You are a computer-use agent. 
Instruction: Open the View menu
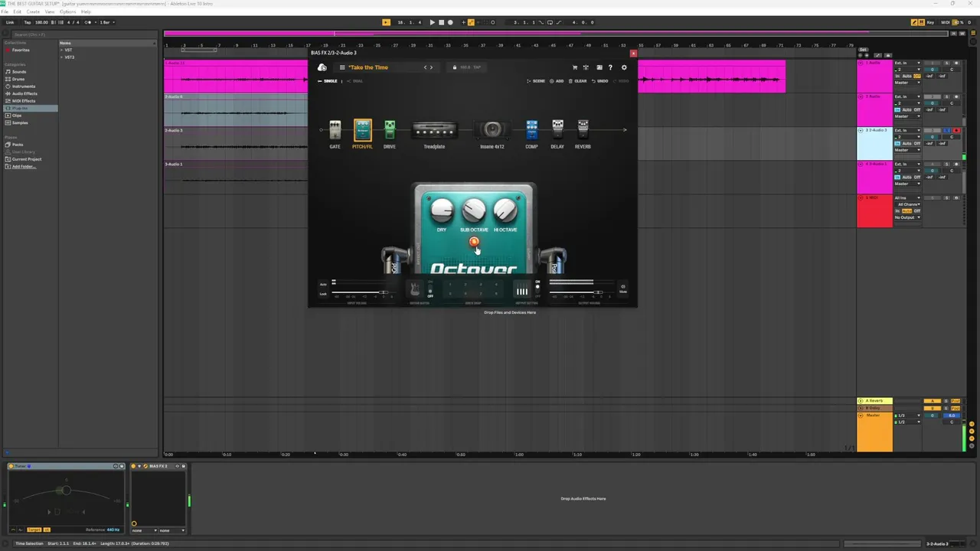point(50,12)
